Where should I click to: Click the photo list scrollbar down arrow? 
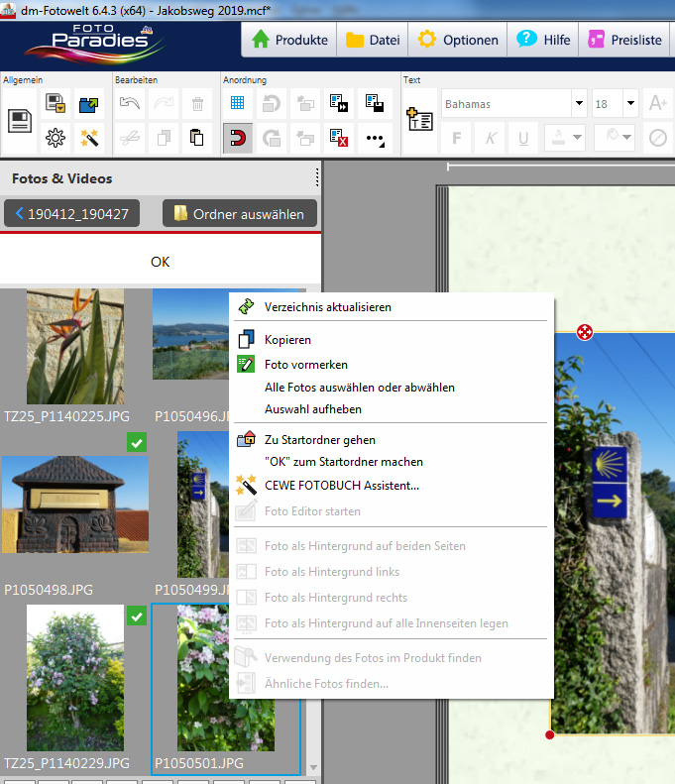[314, 768]
